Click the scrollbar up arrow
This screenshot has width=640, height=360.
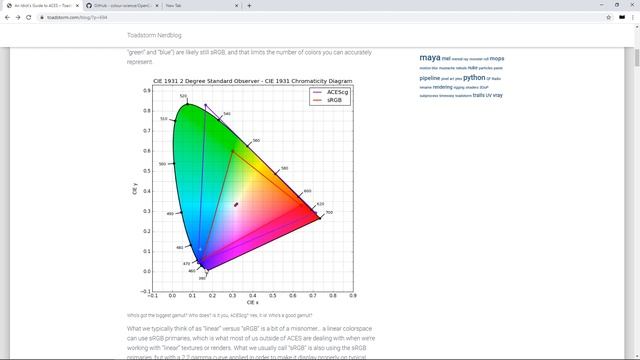(x=637, y=27)
